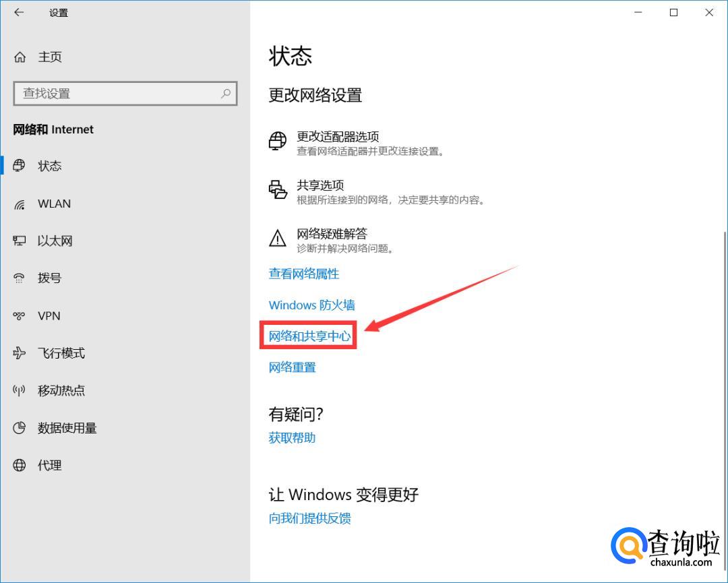Maximize the Settings window
This screenshot has width=728, height=583.
click(x=673, y=13)
